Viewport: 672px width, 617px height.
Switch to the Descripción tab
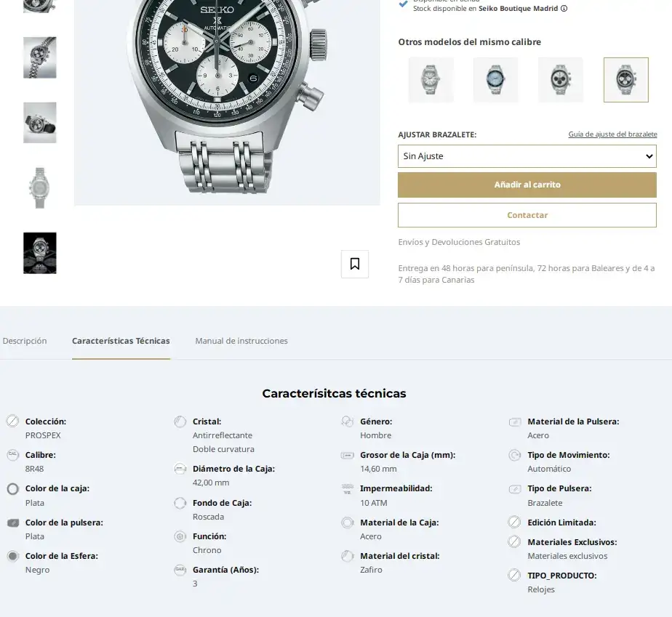point(25,341)
